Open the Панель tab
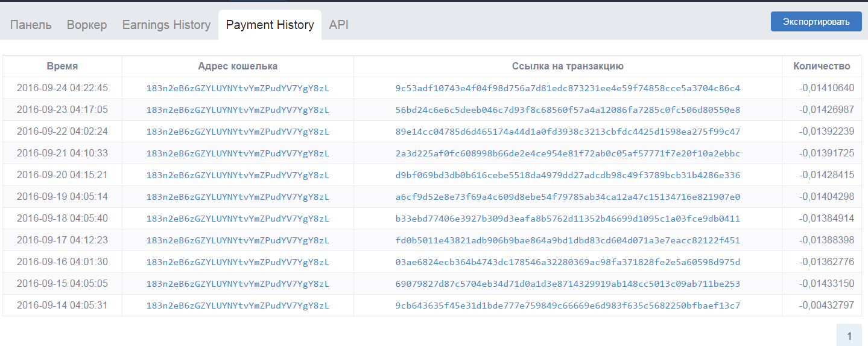The height and width of the screenshot is (346, 868). click(x=31, y=25)
